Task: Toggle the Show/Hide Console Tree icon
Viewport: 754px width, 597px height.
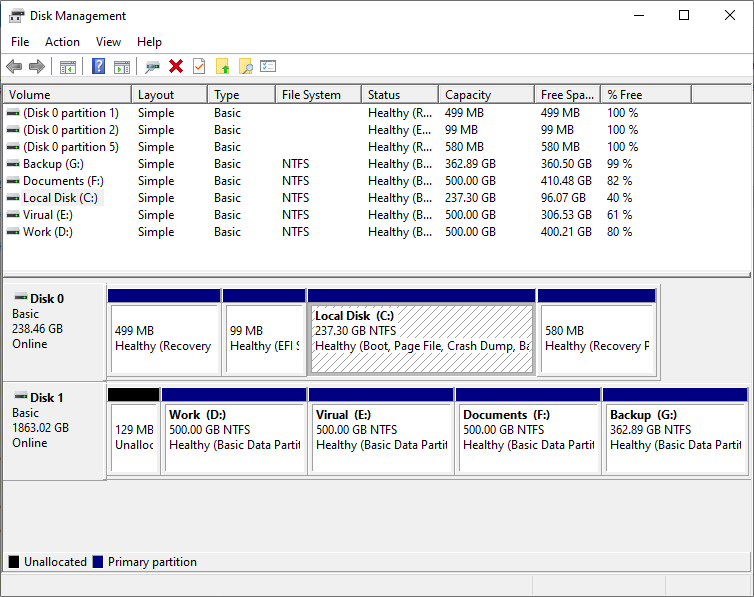Action: pyautogui.click(x=68, y=67)
